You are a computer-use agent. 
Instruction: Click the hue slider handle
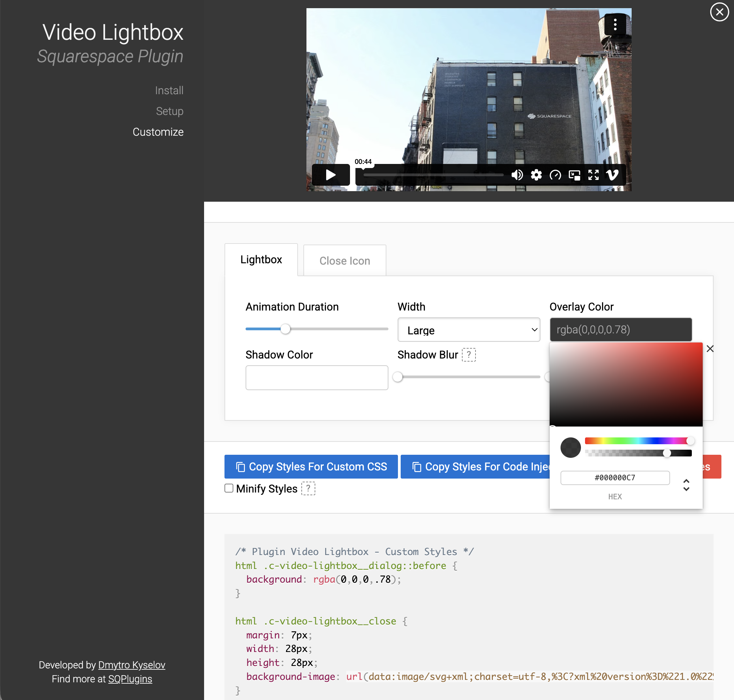coord(690,441)
